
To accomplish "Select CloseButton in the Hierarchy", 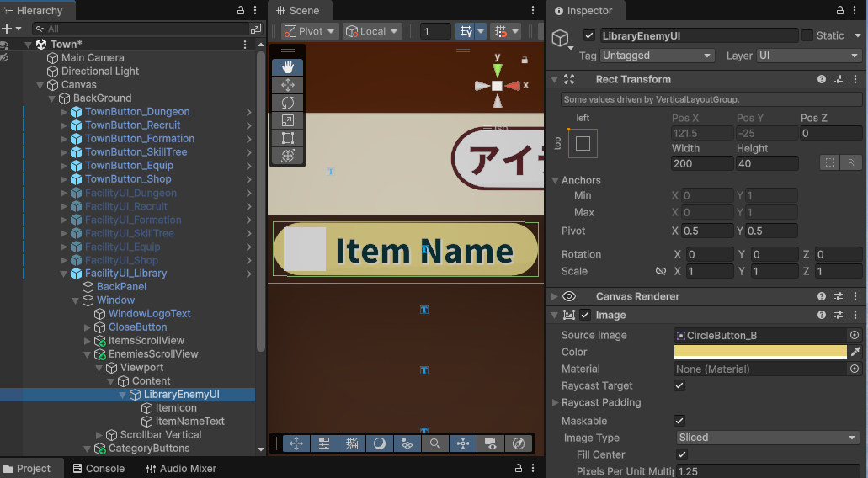I will coord(137,327).
